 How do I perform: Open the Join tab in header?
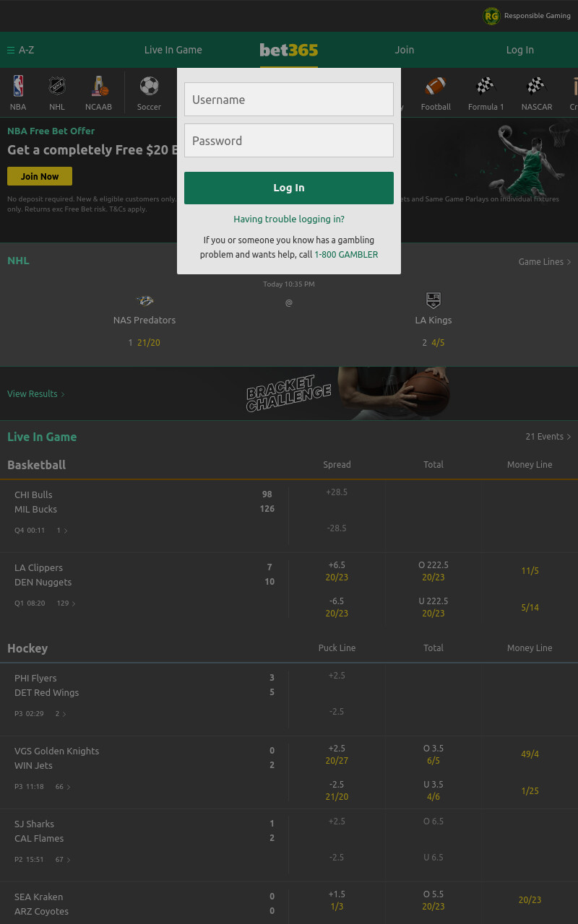[405, 50]
